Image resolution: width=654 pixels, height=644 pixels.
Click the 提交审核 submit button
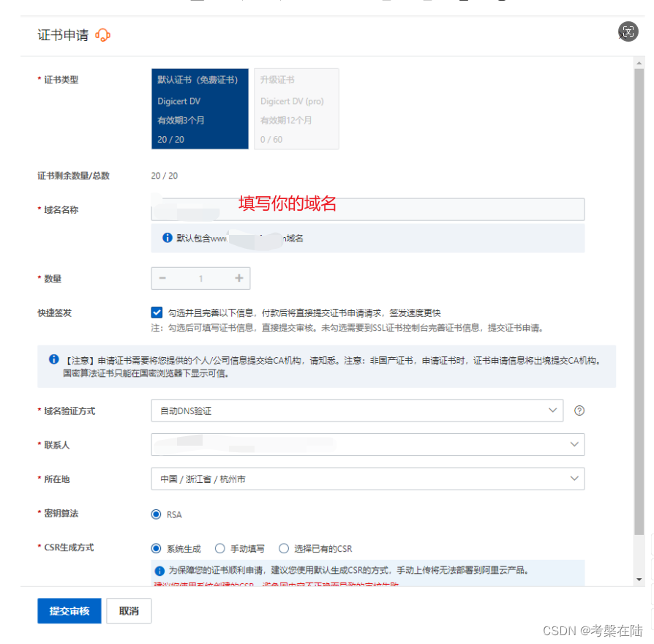tap(69, 610)
